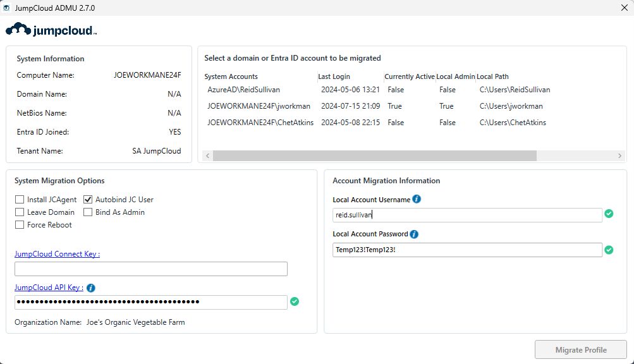Open the JumpCloud Connect Key link
634x364 pixels.
[x=57, y=254]
